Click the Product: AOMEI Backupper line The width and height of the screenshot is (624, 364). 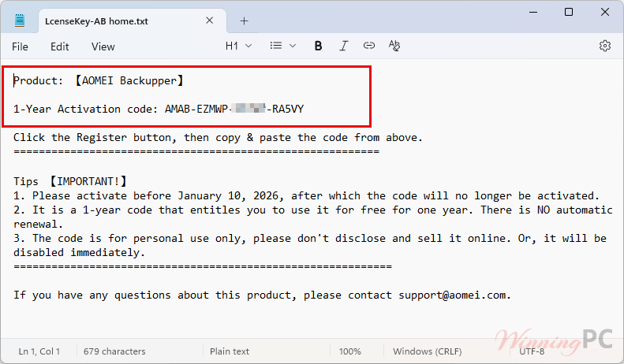click(x=99, y=80)
